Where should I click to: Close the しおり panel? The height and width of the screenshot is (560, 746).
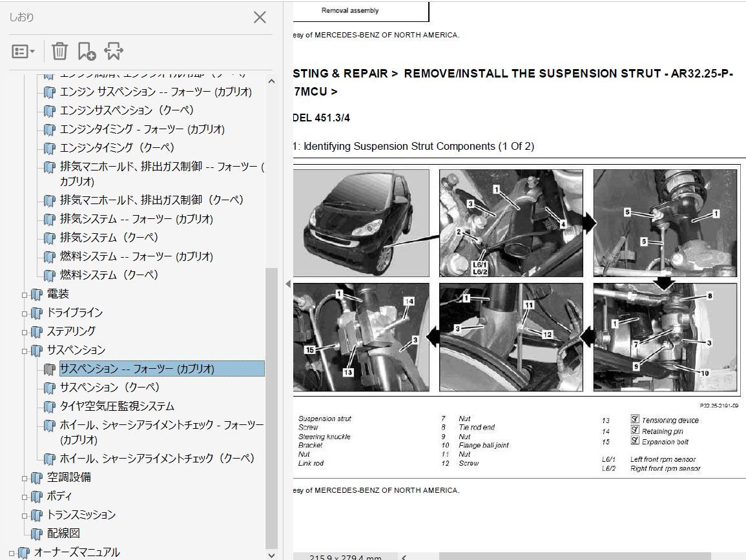tap(260, 17)
